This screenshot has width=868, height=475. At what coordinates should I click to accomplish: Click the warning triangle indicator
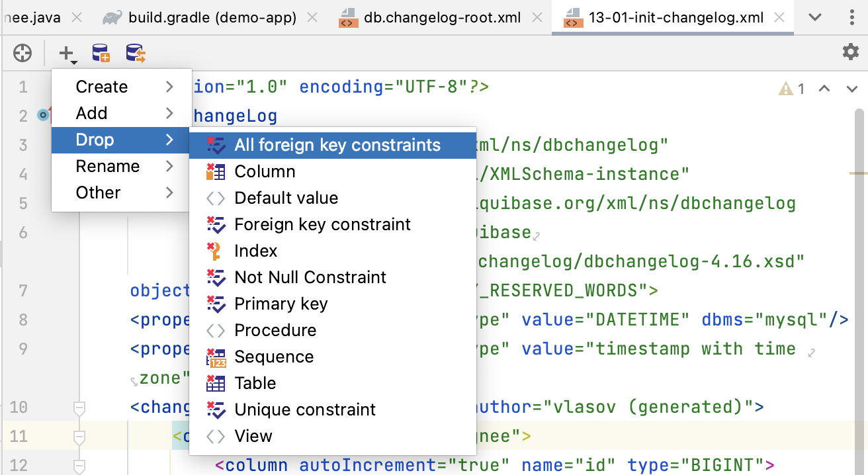tap(785, 89)
